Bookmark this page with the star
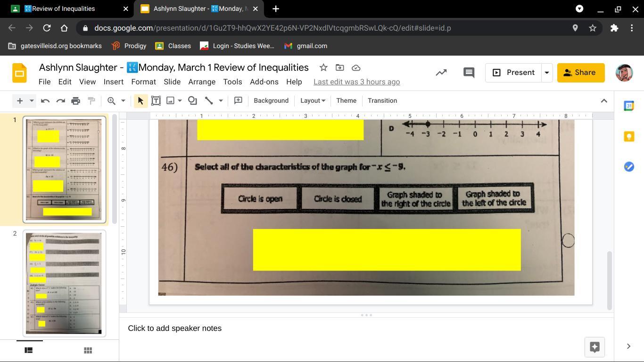 pyautogui.click(x=593, y=28)
